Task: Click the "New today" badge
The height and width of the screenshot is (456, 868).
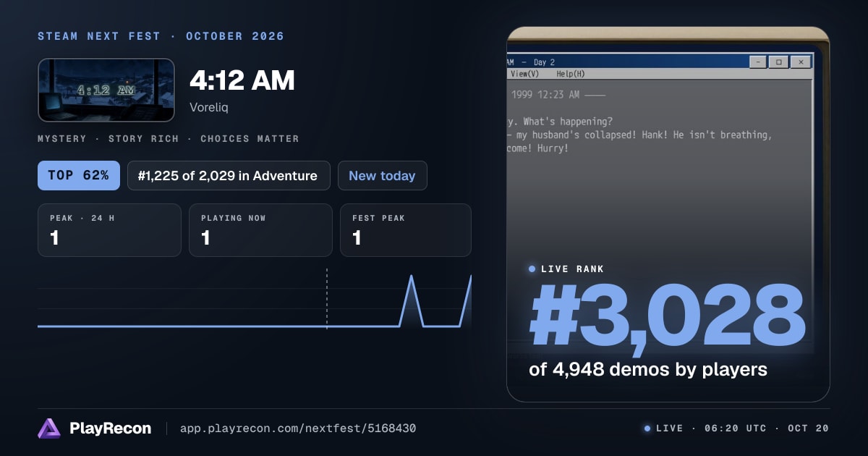Action: click(382, 175)
